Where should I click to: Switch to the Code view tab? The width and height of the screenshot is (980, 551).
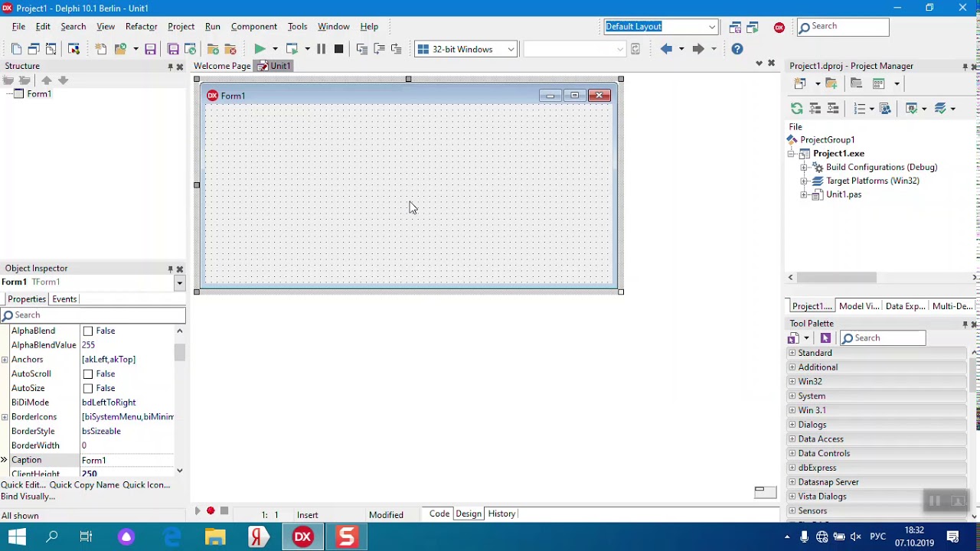[x=439, y=514]
